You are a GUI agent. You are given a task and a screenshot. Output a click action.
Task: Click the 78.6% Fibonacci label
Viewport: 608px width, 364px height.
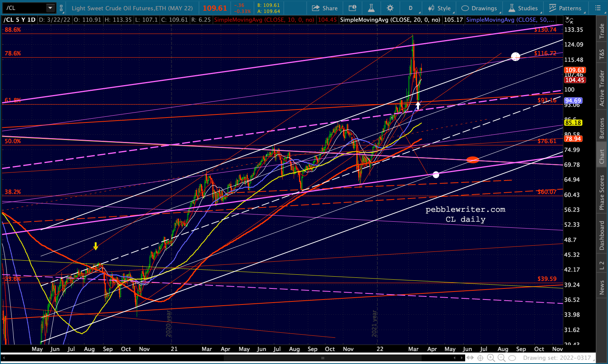coord(13,53)
